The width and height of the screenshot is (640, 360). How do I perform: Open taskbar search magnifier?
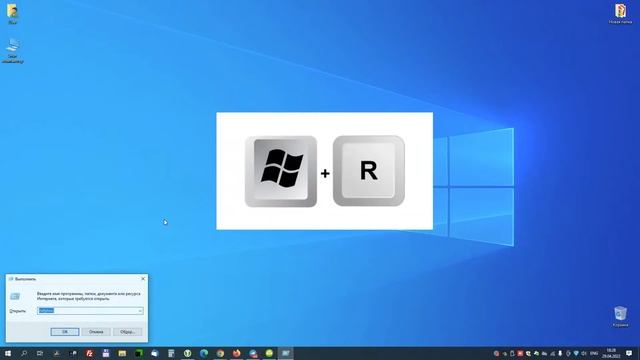coord(24,353)
